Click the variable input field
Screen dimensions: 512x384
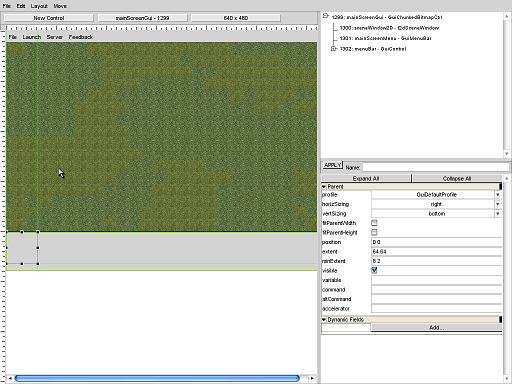click(x=436, y=280)
